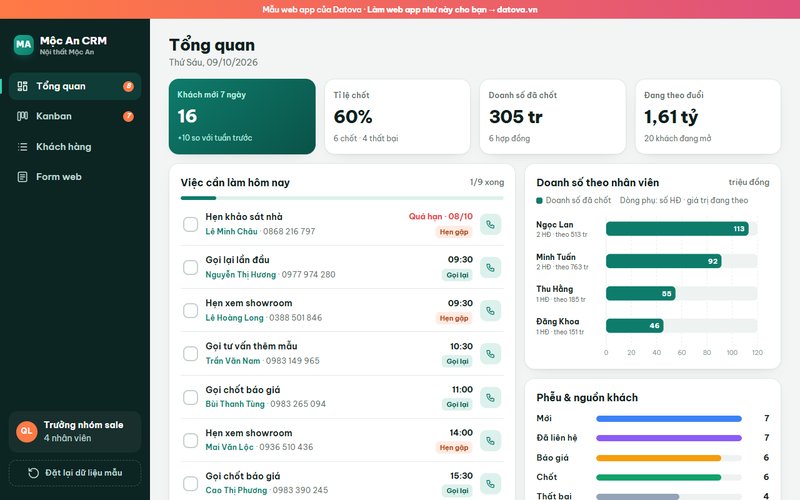Click the Form web document icon in sidebar
Screen dimensions: 800x500
tap(22, 177)
